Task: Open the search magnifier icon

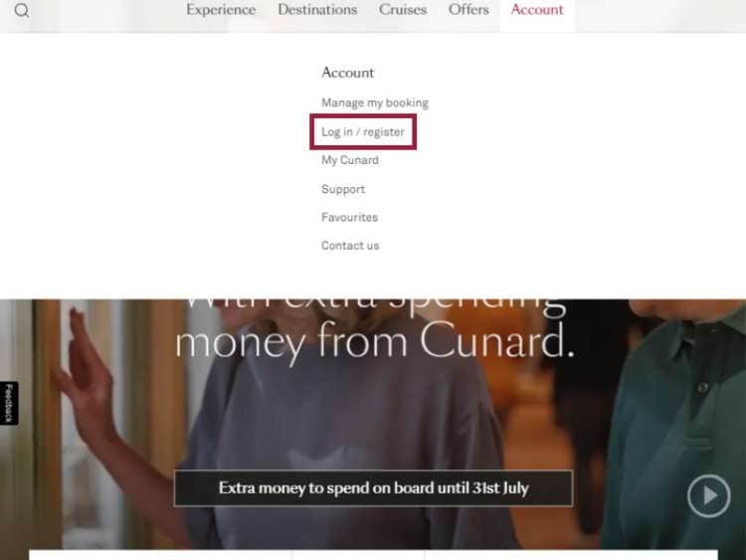Action: click(22, 10)
